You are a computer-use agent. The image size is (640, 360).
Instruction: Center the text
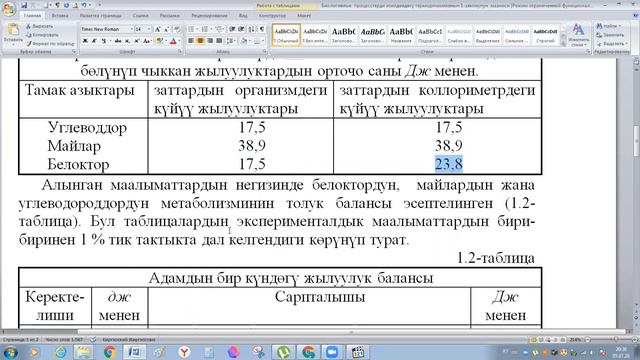(200, 41)
